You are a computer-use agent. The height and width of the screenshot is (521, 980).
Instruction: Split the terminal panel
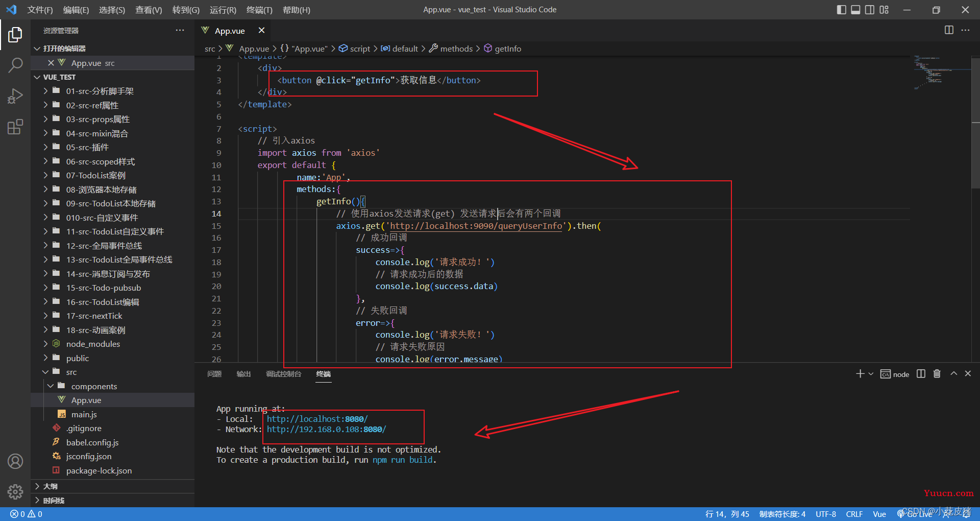coord(921,374)
